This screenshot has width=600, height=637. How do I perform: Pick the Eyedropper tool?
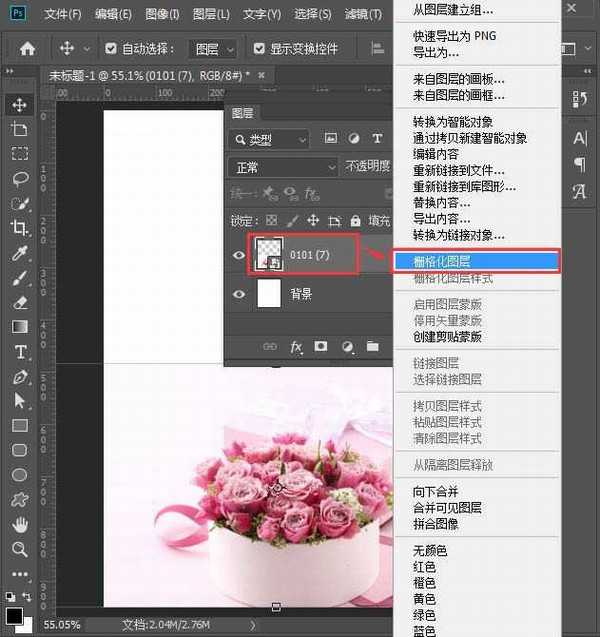[x=19, y=253]
